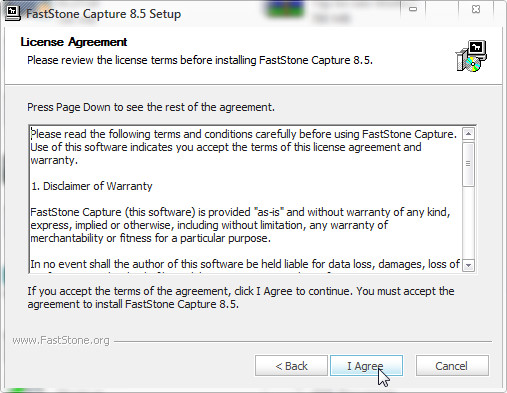Click the FastStone icon in the title bar
This screenshot has height=393, width=507.
click(13, 13)
